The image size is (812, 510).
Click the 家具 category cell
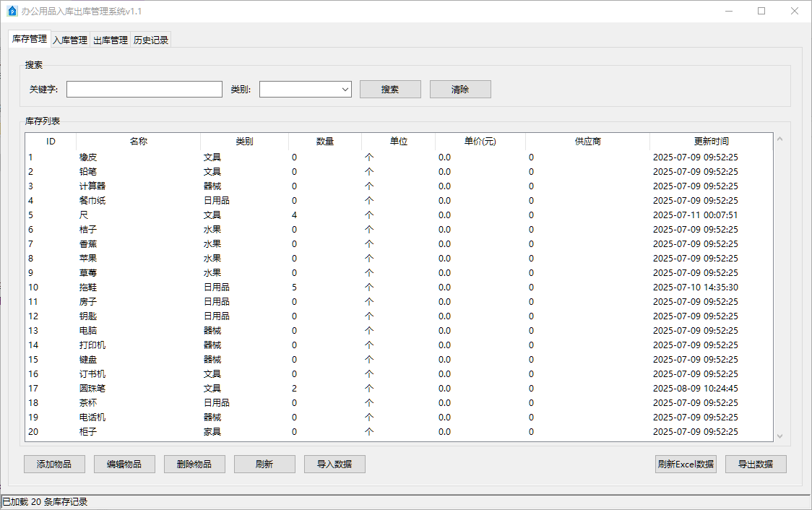pos(212,432)
